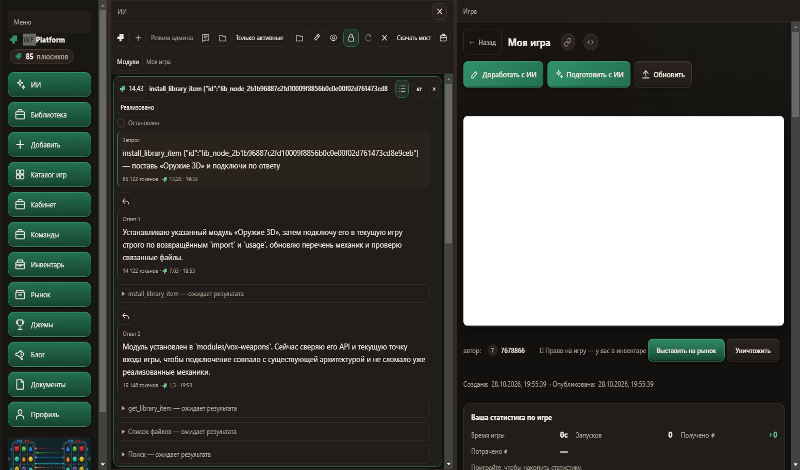
Task: Click the refresh icon in the AI toolbar
Action: (368, 38)
